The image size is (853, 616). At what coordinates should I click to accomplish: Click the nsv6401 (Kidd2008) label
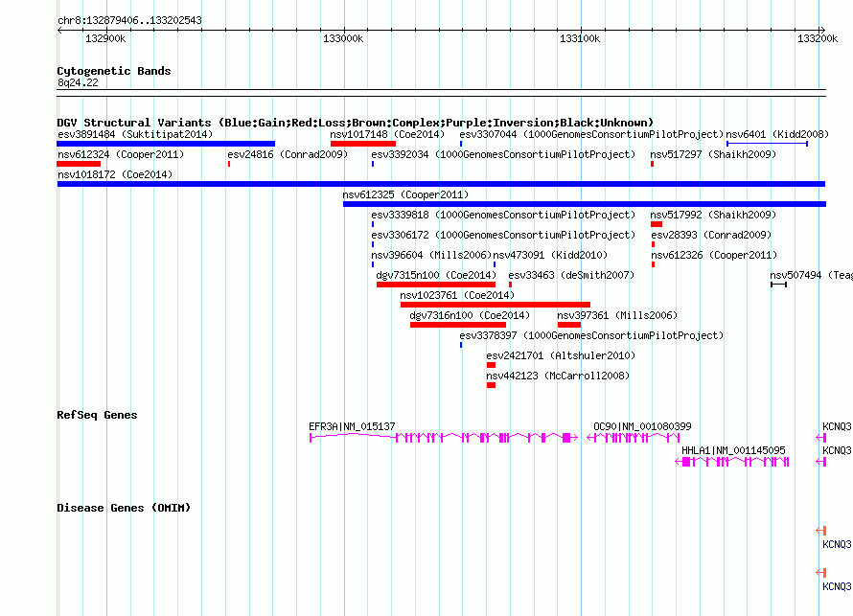point(777,134)
